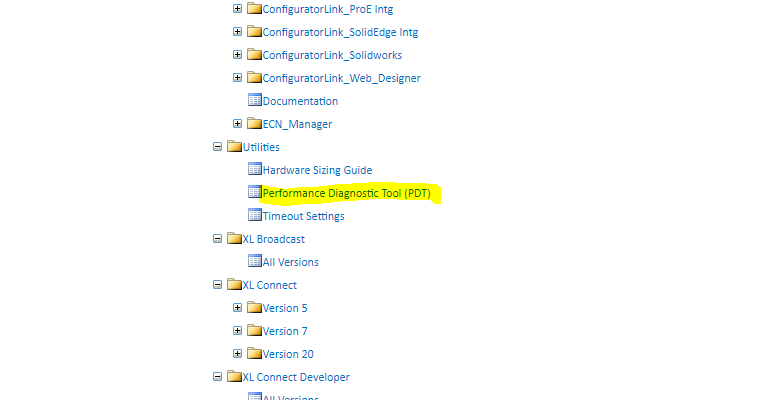Open the ECN_Manager link
This screenshot has height=400, width=779.
[298, 124]
